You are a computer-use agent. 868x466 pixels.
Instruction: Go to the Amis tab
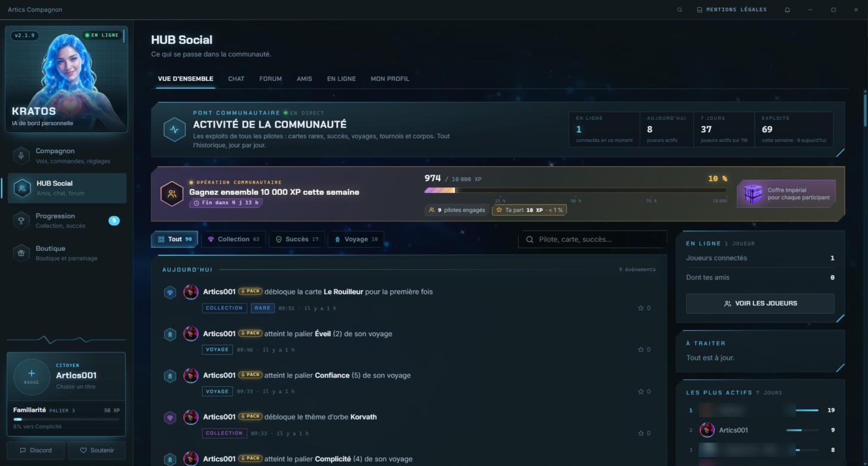(x=305, y=79)
